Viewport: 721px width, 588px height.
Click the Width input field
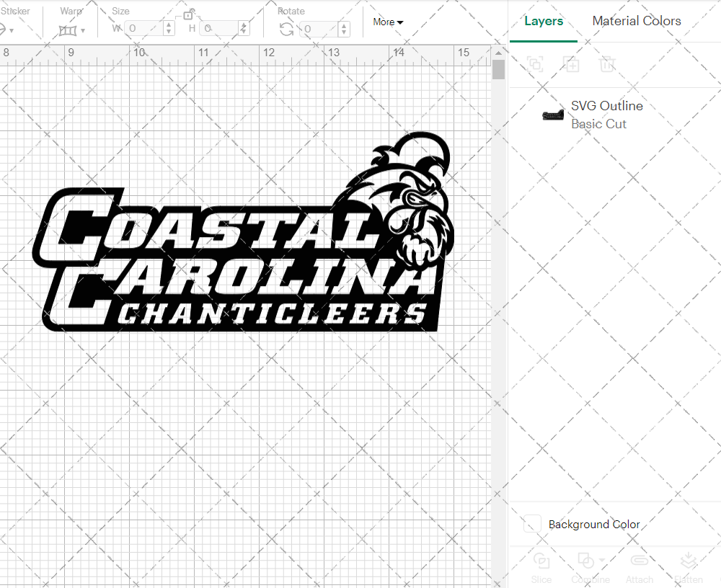point(144,27)
